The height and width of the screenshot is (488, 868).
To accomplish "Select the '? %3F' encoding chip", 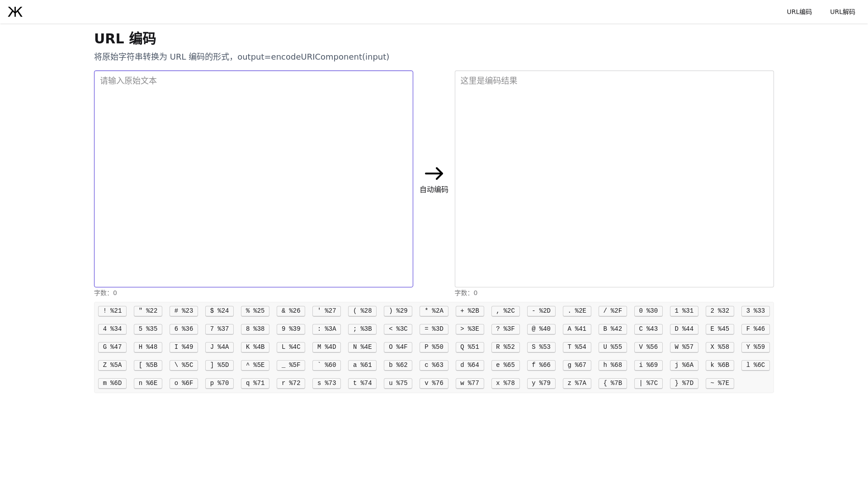I will coord(505,329).
